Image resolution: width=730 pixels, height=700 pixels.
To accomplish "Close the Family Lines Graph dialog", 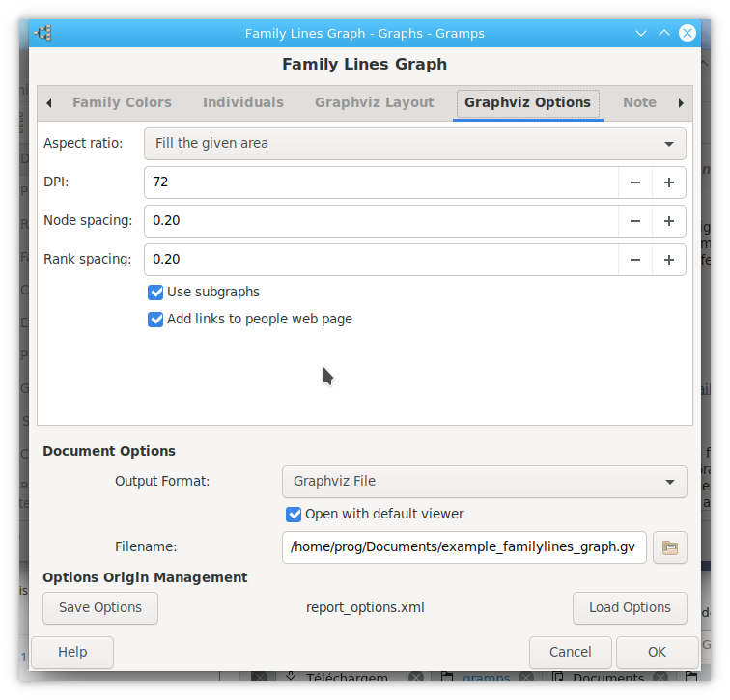I will (x=688, y=33).
